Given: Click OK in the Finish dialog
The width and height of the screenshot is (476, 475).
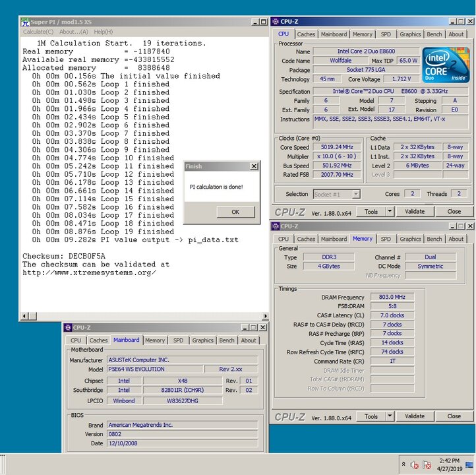Looking at the screenshot, I should point(235,212).
